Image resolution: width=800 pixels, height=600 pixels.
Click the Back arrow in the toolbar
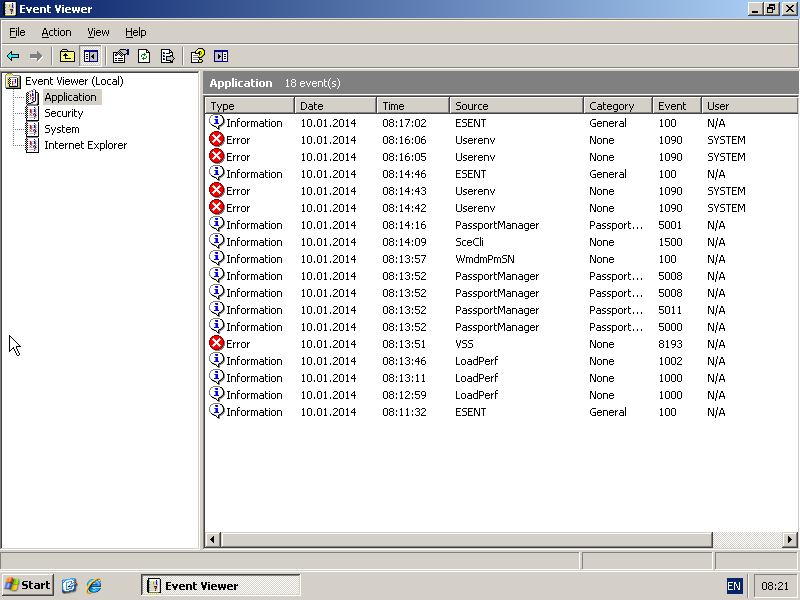(13, 56)
